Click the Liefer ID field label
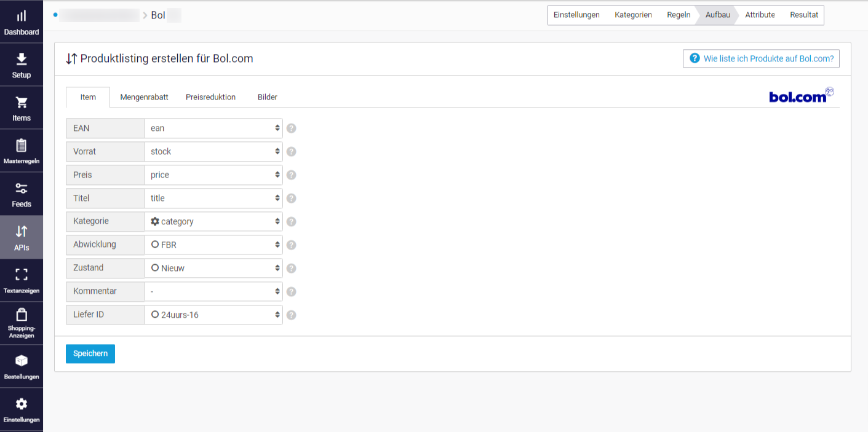 [x=105, y=315]
